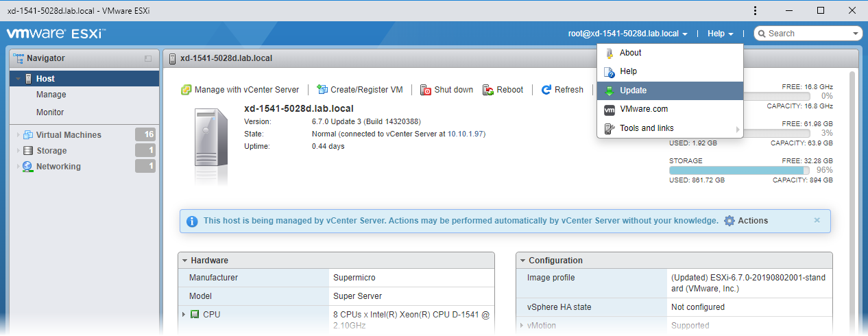Screen dimensions: 868x336
Task: Click the storage usage bar
Action: 740,170
